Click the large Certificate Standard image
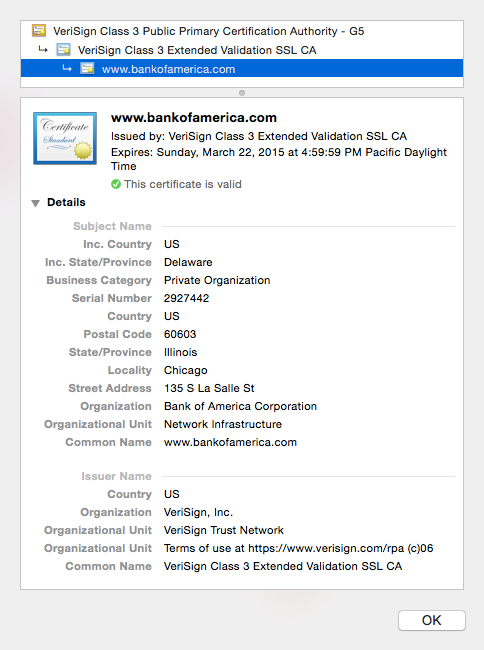 coord(65,138)
